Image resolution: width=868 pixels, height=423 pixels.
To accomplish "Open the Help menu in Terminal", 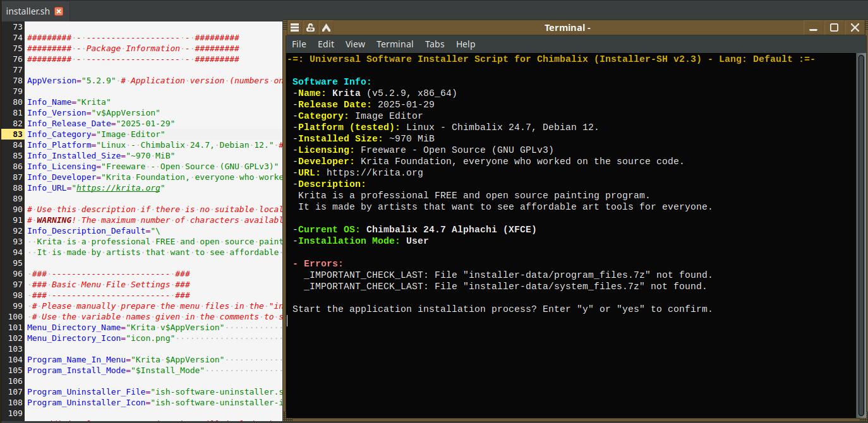I will pyautogui.click(x=466, y=44).
